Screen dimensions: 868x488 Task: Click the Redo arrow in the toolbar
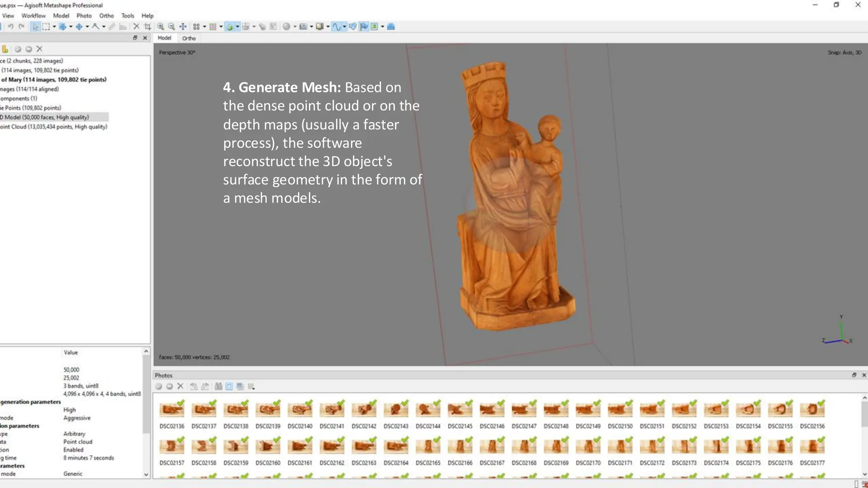22,27
